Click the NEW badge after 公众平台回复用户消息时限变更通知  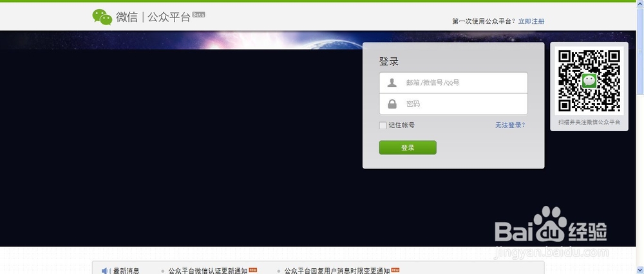click(x=395, y=270)
